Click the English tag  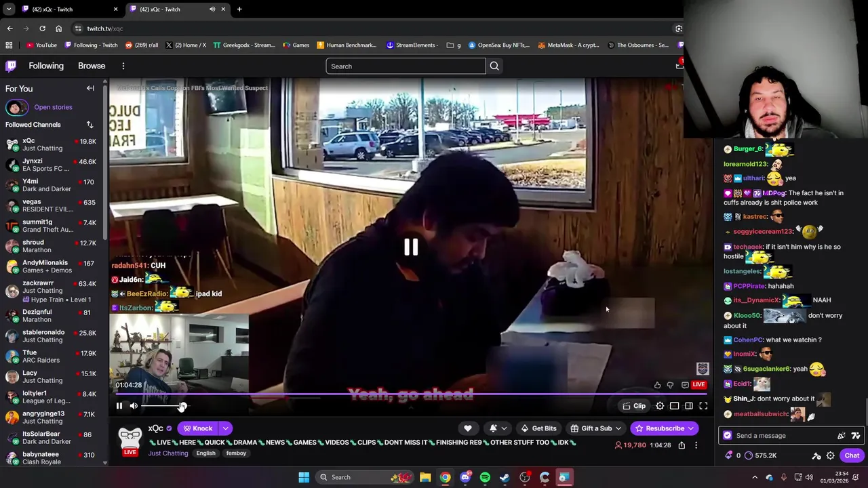(205, 453)
